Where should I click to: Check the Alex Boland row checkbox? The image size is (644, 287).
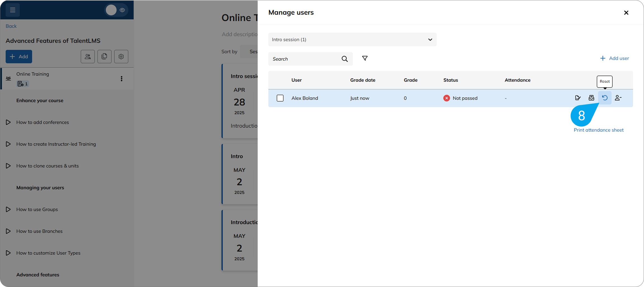(x=280, y=98)
